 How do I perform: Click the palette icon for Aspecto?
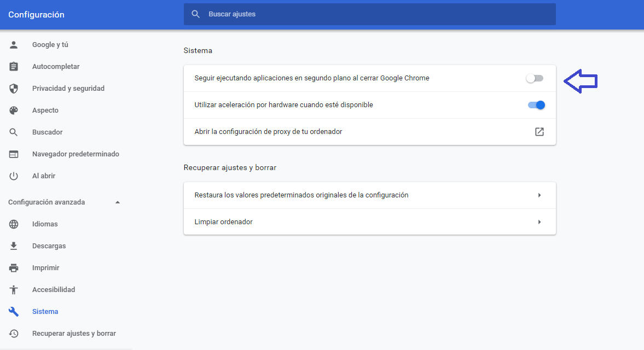pos(14,110)
